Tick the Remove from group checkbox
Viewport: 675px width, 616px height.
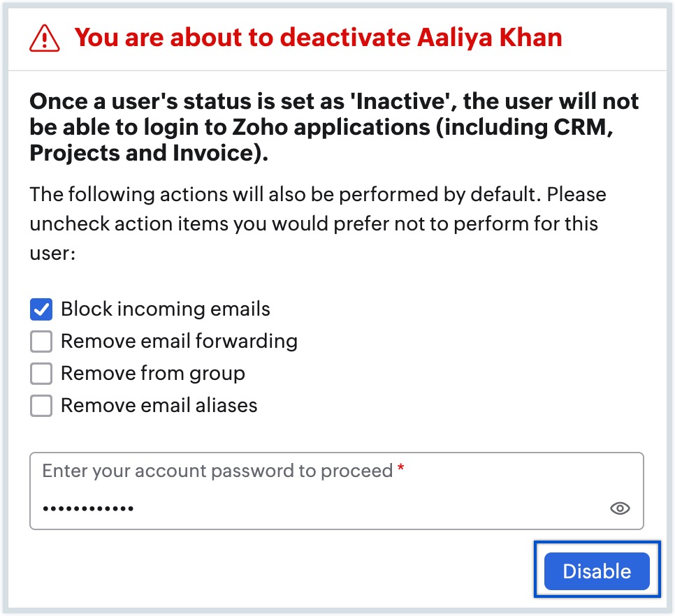[x=41, y=374]
